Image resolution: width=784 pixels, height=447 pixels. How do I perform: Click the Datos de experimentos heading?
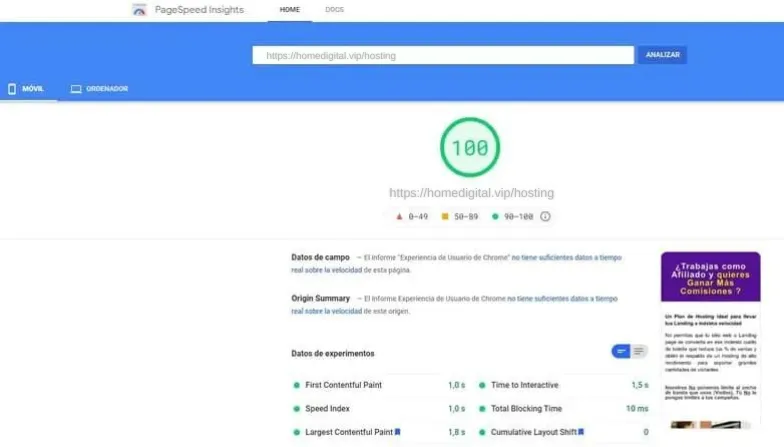(332, 354)
